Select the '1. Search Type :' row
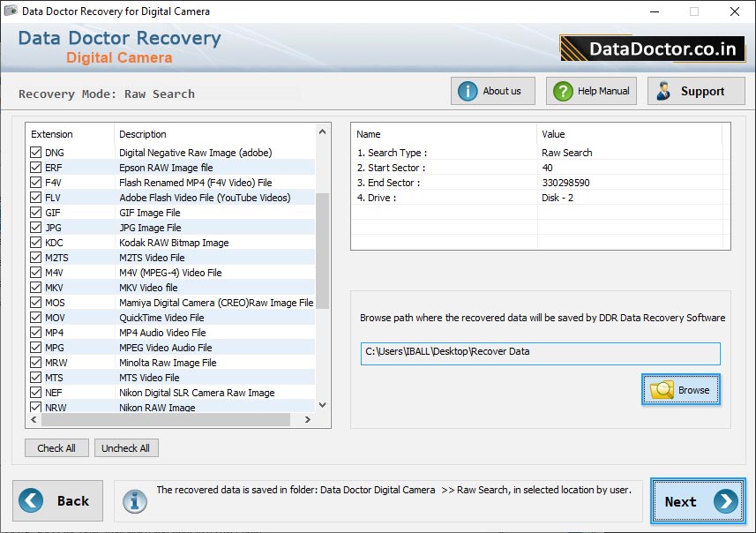Screen dimensions: 756x533 click(x=537, y=153)
